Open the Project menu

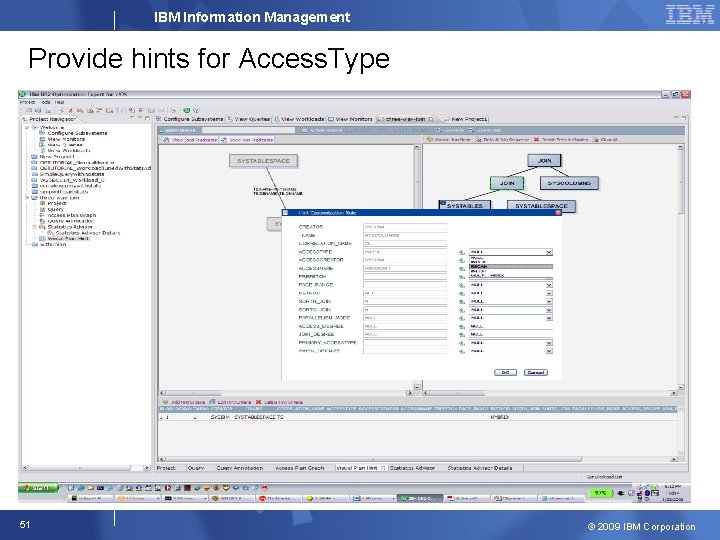point(27,102)
